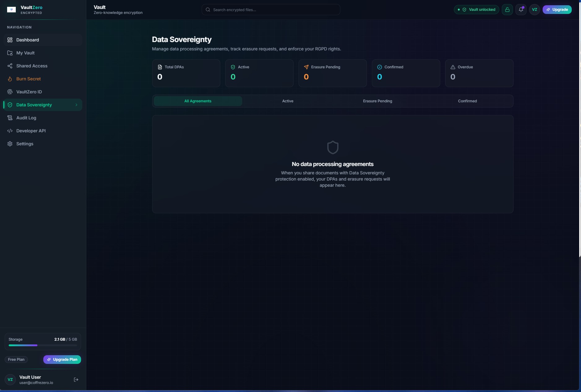Click the Upgrade button in header
The width and height of the screenshot is (581, 392).
(x=557, y=10)
